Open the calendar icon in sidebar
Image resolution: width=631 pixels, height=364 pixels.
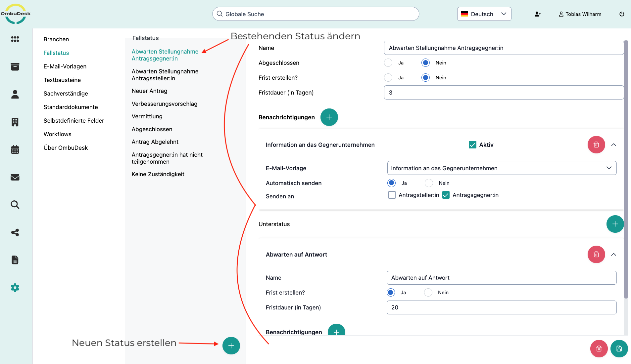click(x=15, y=149)
